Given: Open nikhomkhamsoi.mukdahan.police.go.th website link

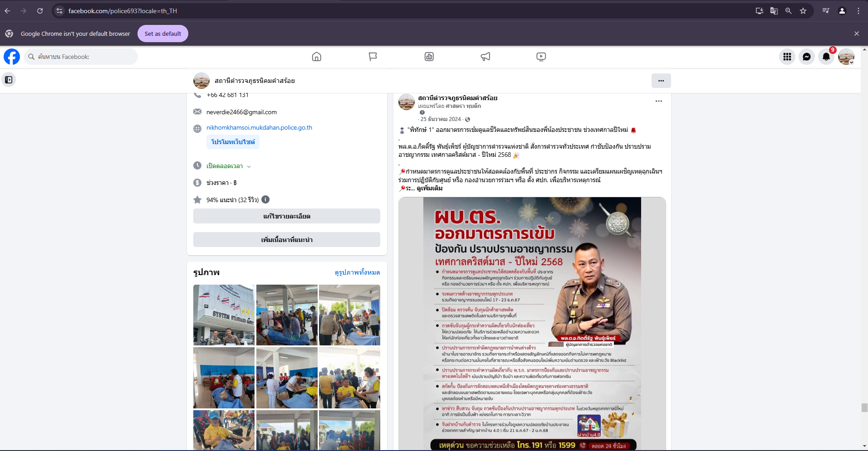Looking at the screenshot, I should coord(259,128).
